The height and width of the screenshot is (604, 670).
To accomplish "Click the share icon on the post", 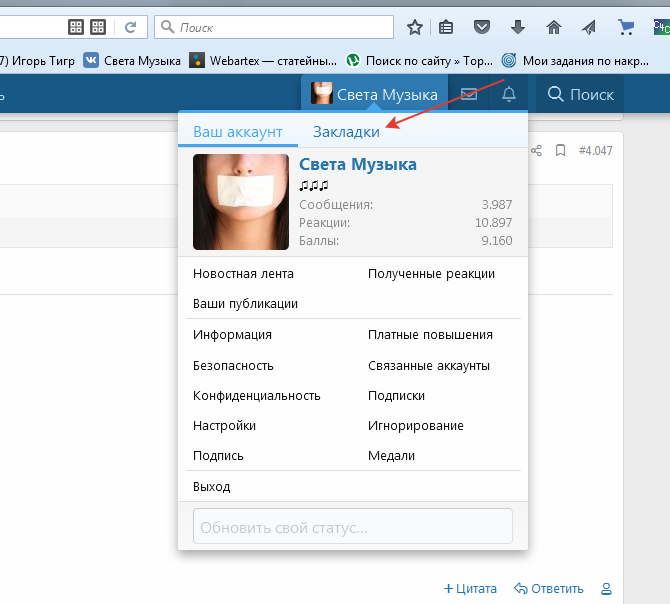I will click(536, 151).
